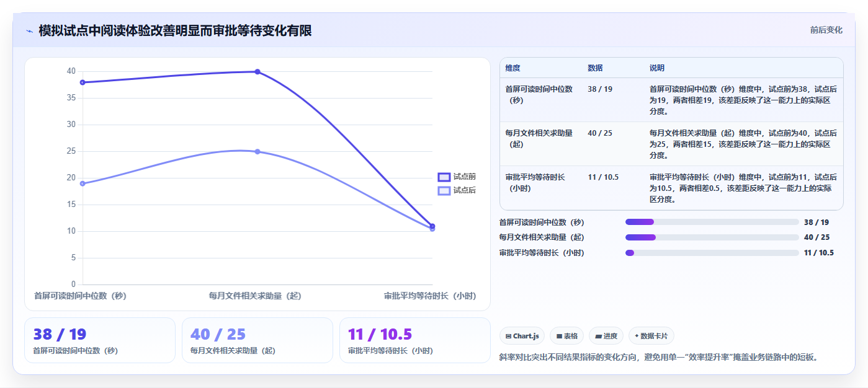Click the 首屏可读时间中位数 progress bar
Screen dimensions: 868x388
pyautogui.click(x=712, y=222)
